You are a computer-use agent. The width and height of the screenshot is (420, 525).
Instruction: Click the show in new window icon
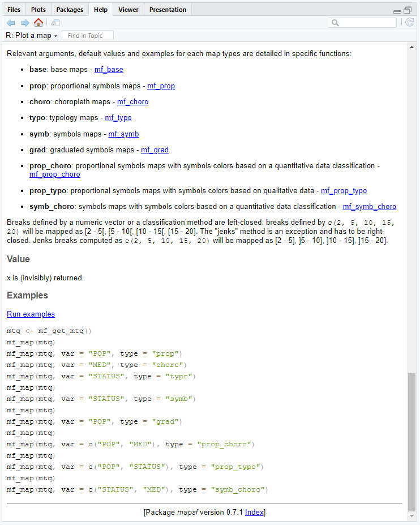[x=55, y=23]
